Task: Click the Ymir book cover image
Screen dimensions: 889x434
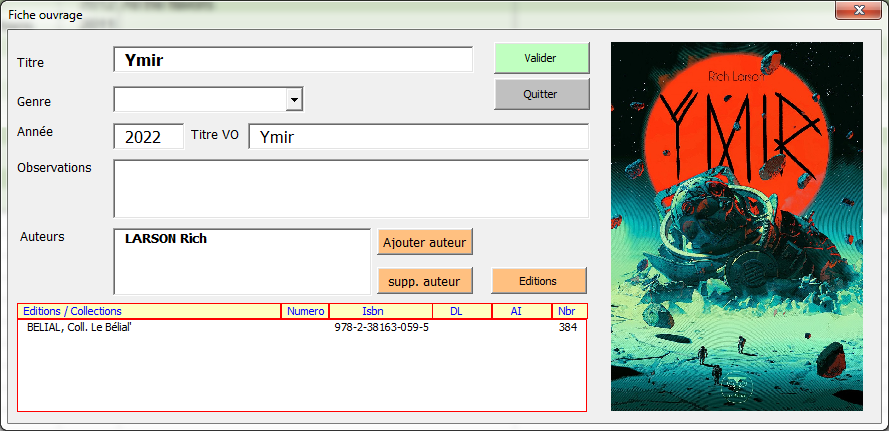Action: [736, 226]
